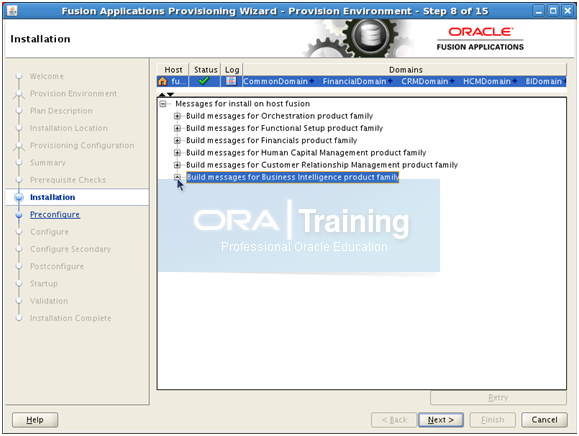579x436 pixels.
Task: Select Provisioning Configuration step in sidebar
Action: (x=82, y=145)
